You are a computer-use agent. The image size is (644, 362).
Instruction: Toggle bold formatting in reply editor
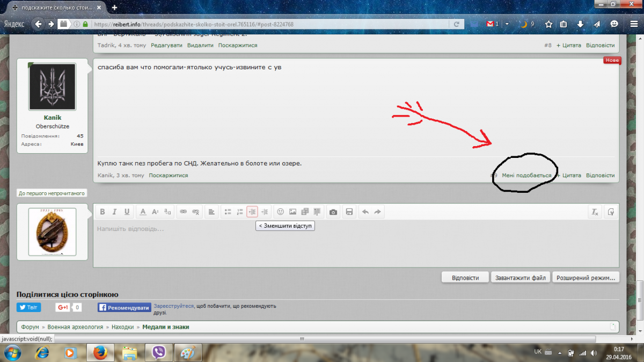[x=102, y=212]
